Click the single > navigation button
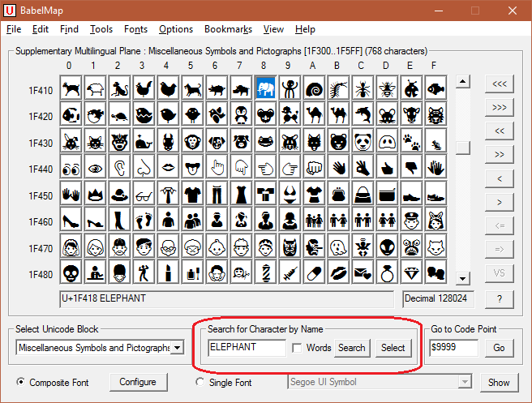 click(499, 202)
